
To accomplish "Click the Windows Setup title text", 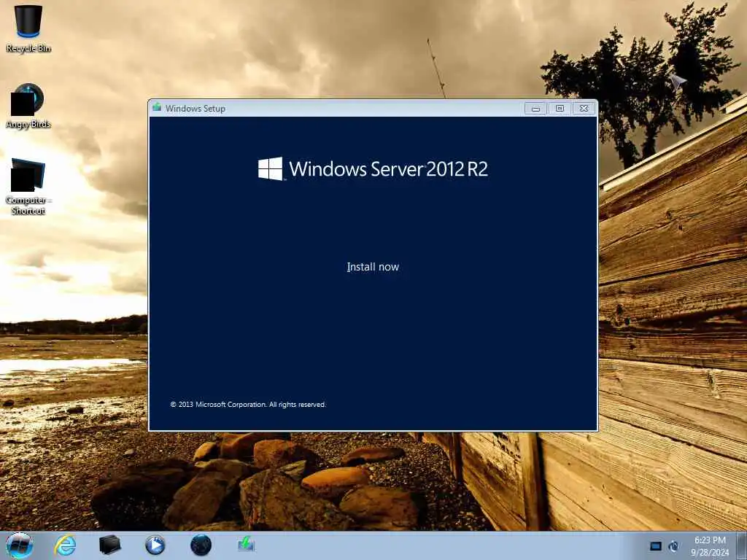I will (196, 108).
